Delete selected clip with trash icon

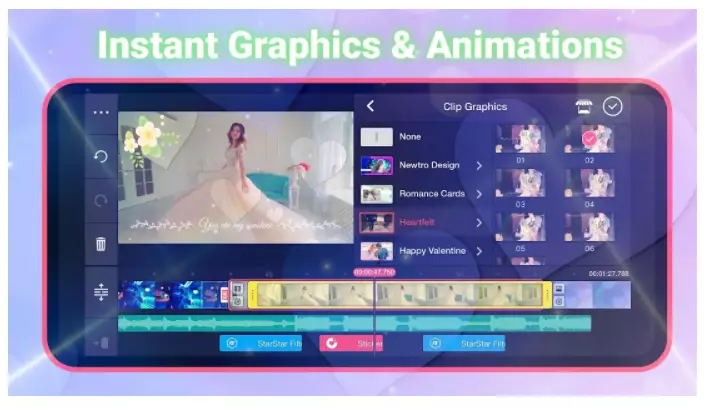tap(101, 243)
